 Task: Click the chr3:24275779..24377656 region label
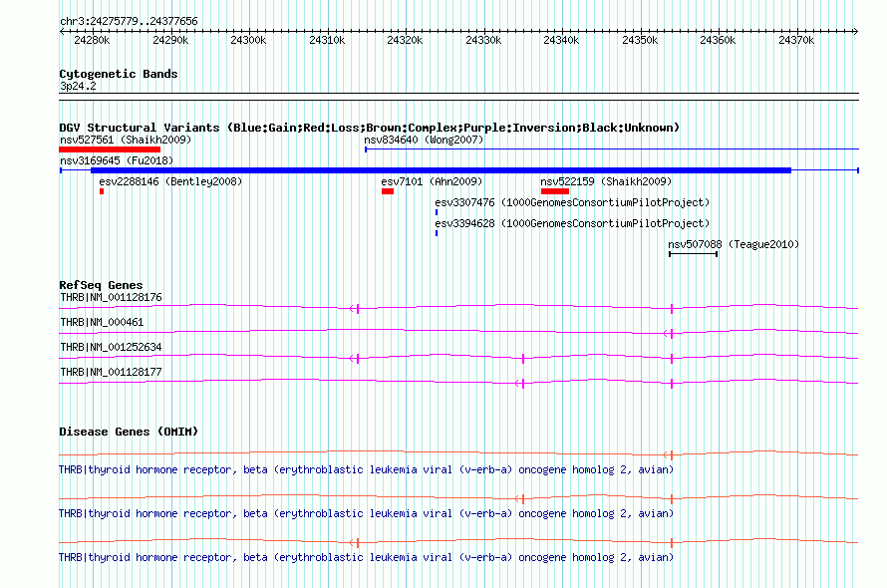[x=129, y=22]
